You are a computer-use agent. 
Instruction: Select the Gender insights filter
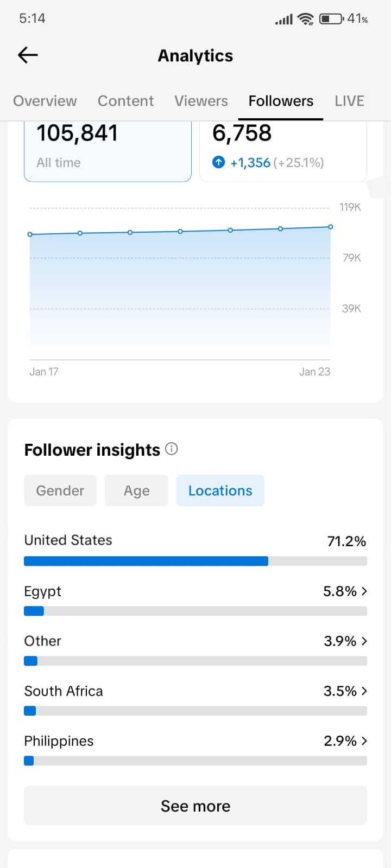point(60,490)
